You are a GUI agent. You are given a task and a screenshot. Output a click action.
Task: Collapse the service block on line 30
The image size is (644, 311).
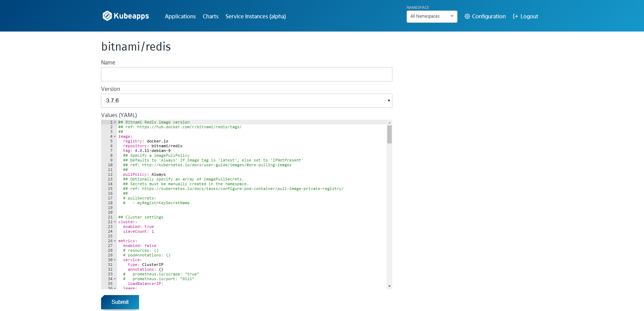pos(115,260)
